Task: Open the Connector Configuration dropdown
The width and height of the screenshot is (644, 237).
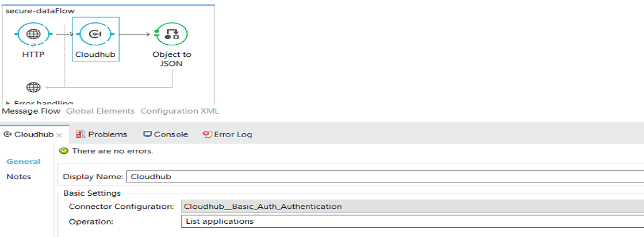Action: 412,206
